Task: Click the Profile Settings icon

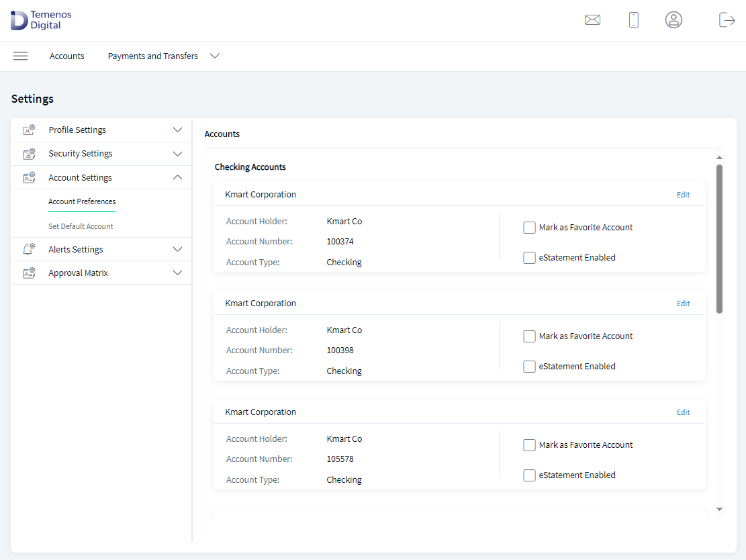Action: [x=29, y=130]
